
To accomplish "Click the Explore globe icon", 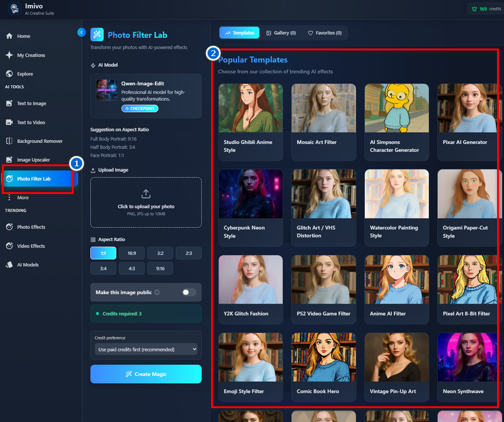I will (x=9, y=74).
